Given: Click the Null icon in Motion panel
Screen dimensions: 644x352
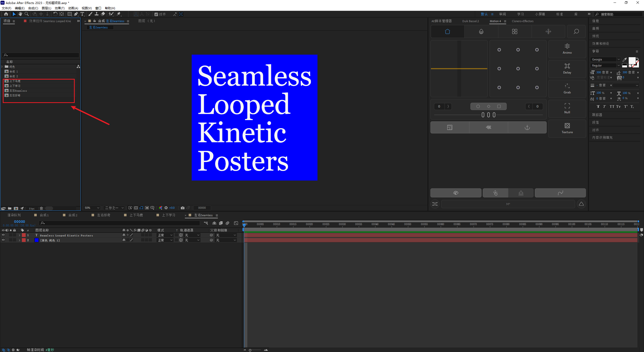Looking at the screenshot, I should 567,108.
